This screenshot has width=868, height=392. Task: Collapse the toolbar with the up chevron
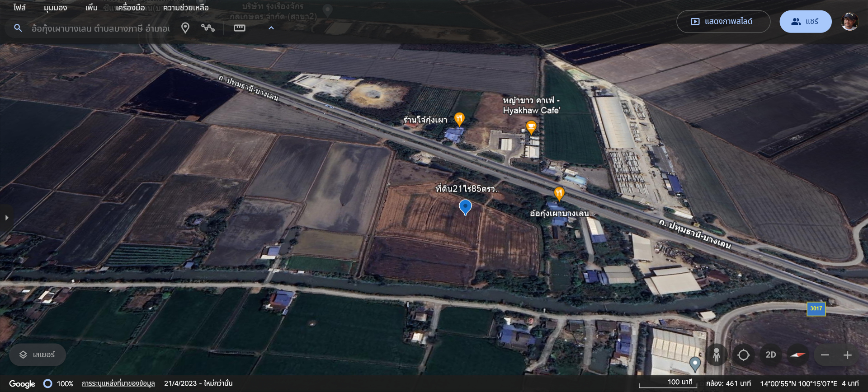(x=271, y=28)
